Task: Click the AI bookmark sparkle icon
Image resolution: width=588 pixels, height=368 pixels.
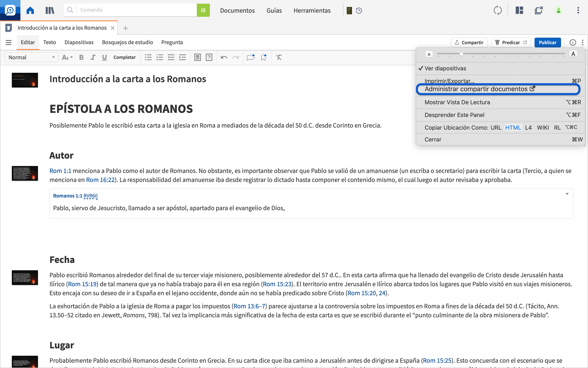Action: (264, 57)
